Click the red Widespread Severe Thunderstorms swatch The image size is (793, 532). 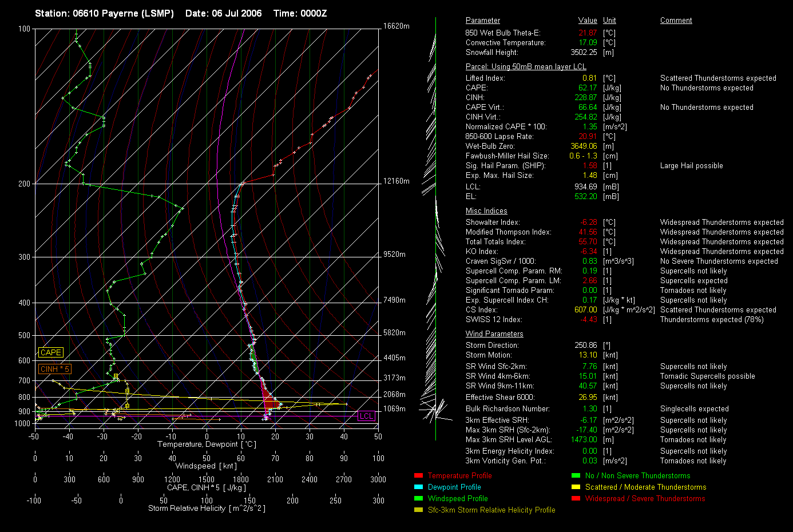click(x=576, y=498)
